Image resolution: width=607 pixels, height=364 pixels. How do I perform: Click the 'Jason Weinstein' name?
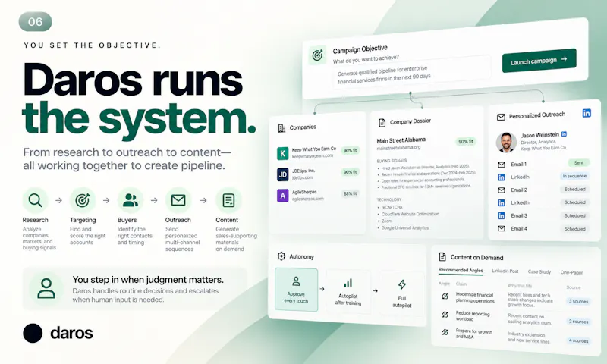pyautogui.click(x=539, y=135)
